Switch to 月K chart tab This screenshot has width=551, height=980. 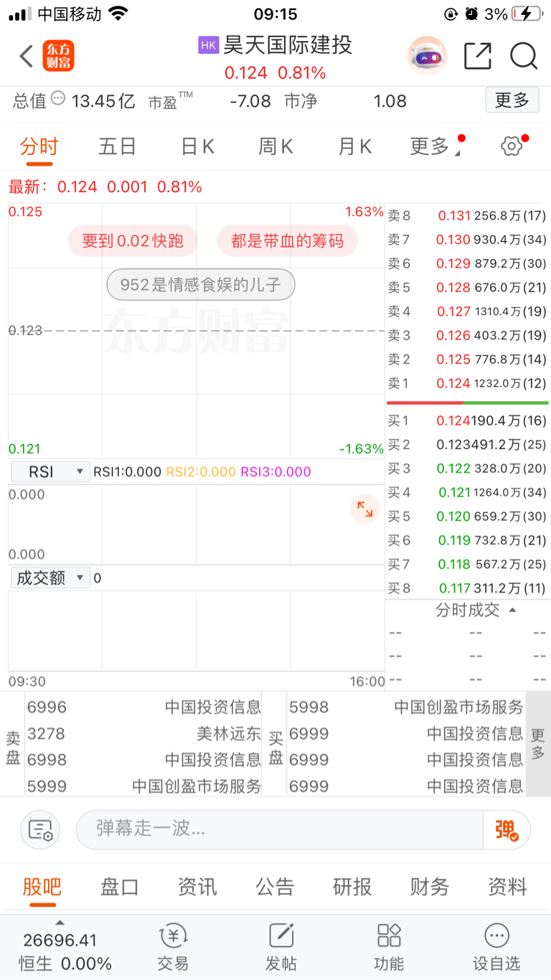[x=354, y=147]
